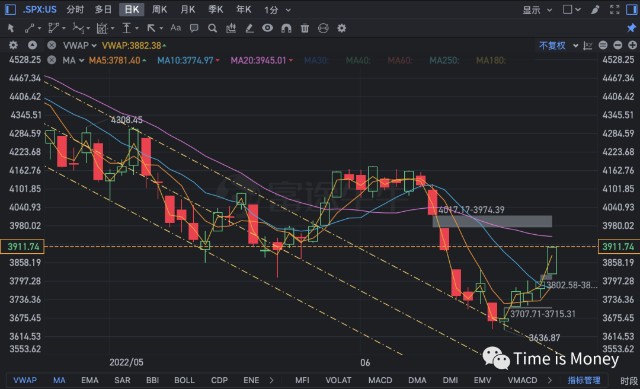Zoom out chart with minus icon
The height and width of the screenshot is (389, 640).
[x=618, y=45]
